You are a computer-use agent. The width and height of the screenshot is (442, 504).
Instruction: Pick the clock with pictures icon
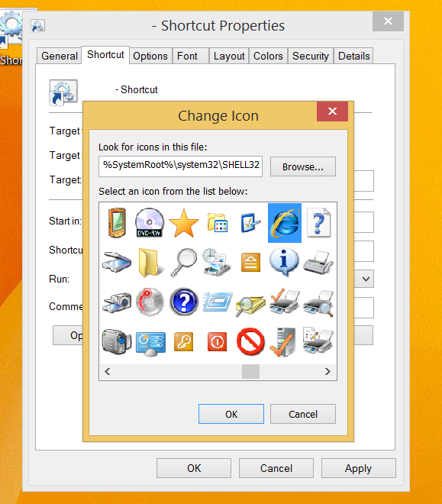click(217, 262)
